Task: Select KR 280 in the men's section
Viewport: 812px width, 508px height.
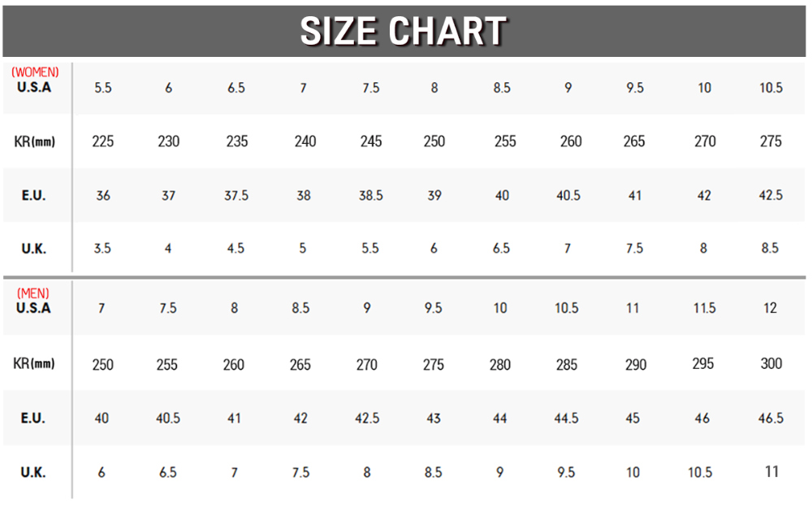Action: tap(500, 364)
